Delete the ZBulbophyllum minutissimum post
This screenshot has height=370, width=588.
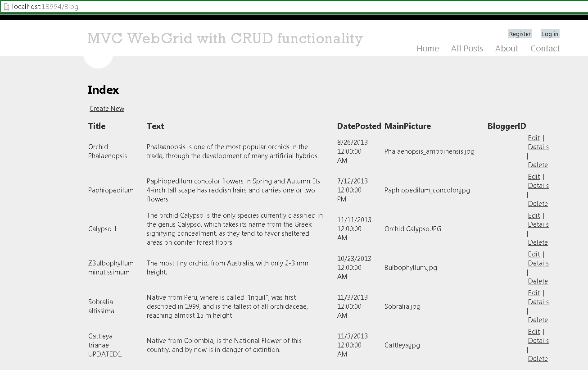(538, 281)
